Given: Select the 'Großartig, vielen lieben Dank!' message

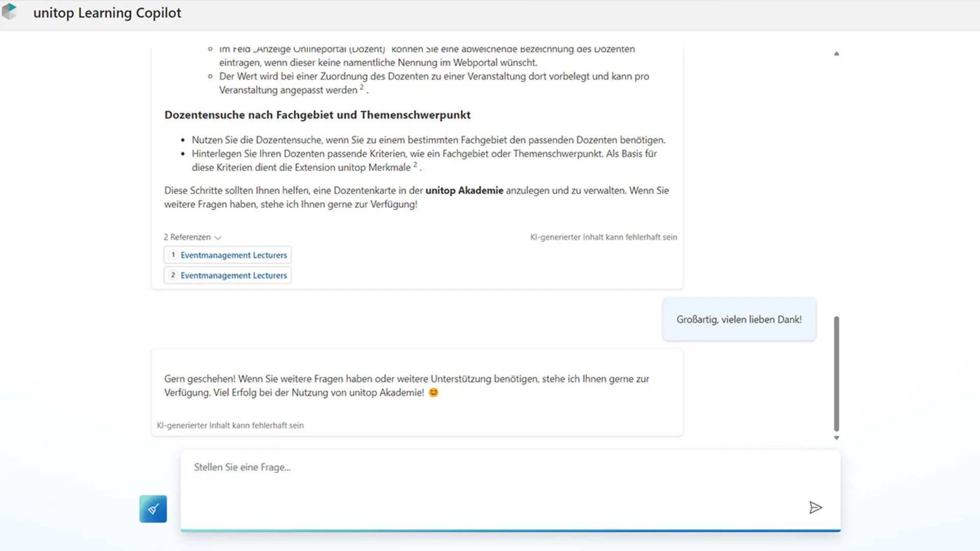Looking at the screenshot, I should (x=739, y=319).
